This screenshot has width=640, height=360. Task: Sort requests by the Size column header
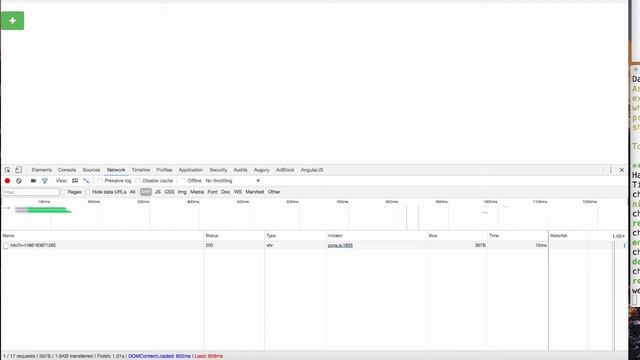(x=457, y=236)
